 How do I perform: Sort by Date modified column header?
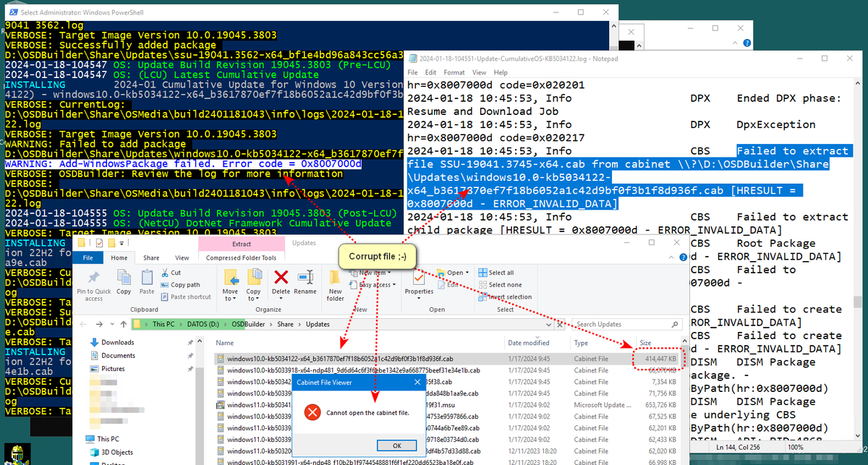pos(528,343)
